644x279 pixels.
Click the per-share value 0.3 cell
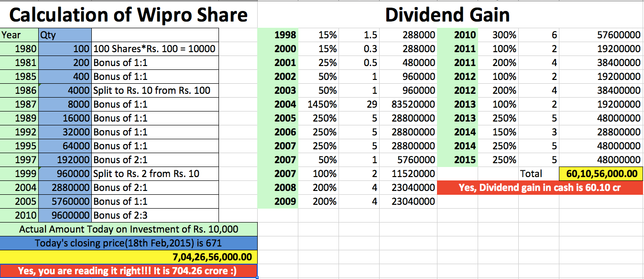click(x=359, y=49)
